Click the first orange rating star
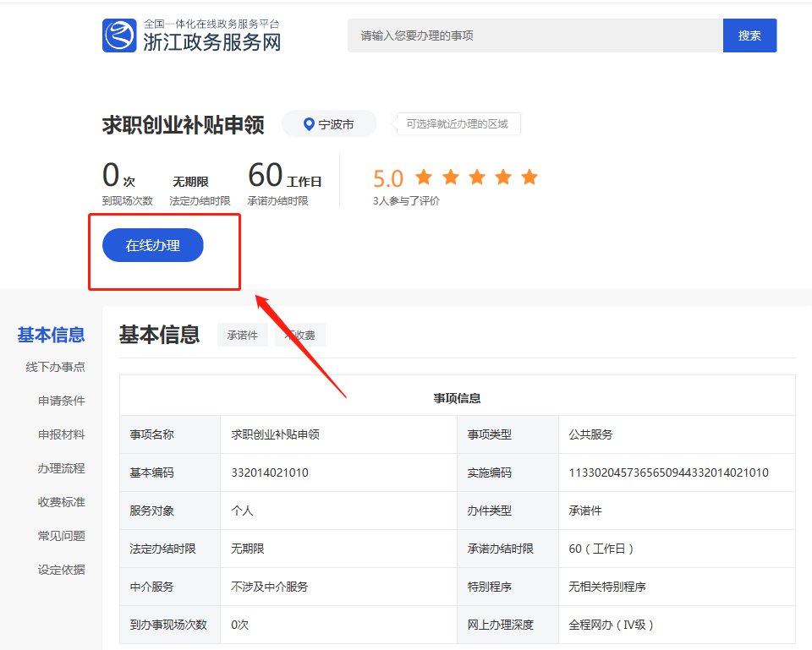 [x=424, y=177]
